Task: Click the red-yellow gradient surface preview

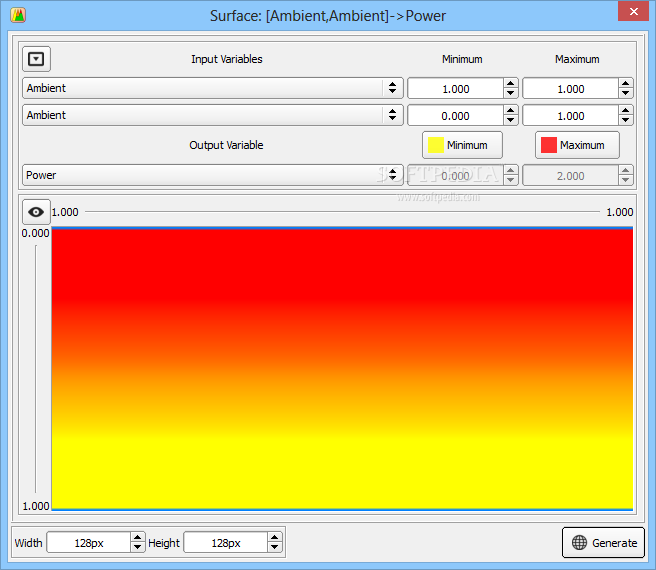Action: pos(342,369)
